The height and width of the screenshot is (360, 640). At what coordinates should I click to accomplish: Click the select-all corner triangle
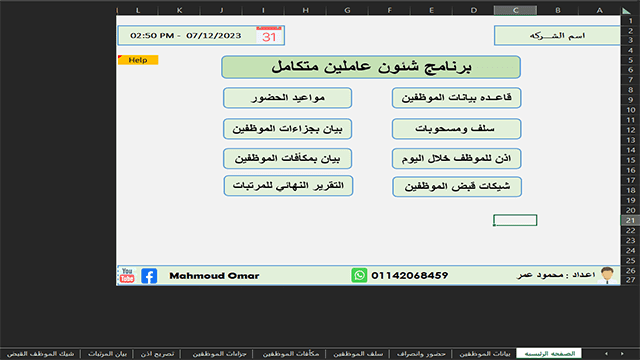(626, 11)
